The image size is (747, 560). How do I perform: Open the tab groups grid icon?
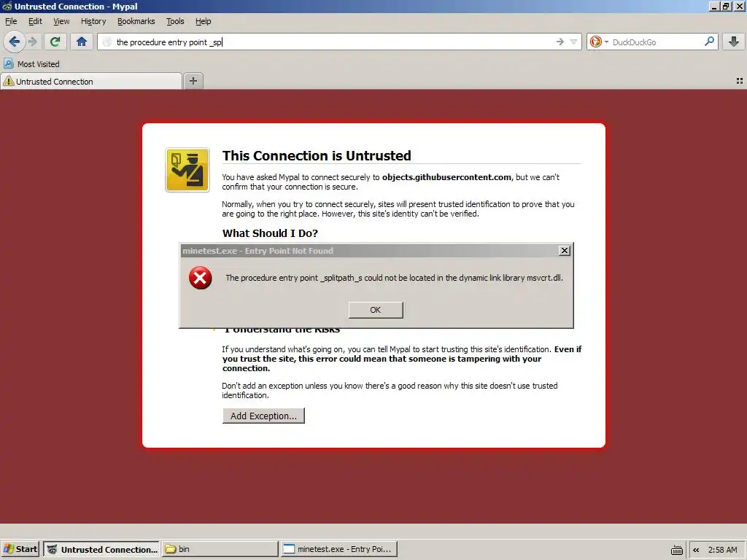coord(740,81)
